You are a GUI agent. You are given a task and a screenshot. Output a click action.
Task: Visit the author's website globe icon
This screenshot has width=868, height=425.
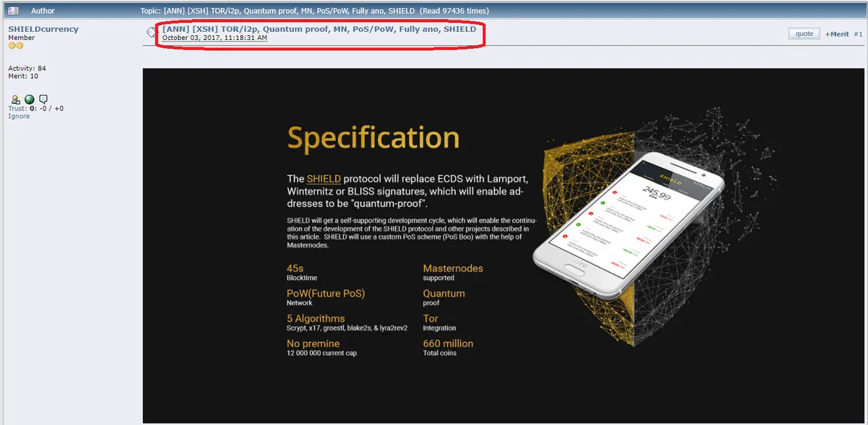[29, 99]
